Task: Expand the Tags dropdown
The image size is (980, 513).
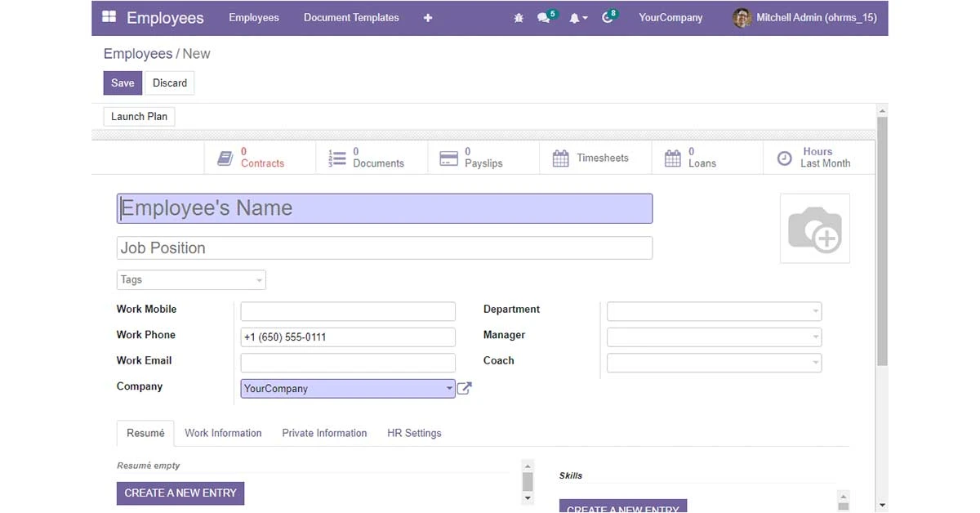Action: (258, 279)
